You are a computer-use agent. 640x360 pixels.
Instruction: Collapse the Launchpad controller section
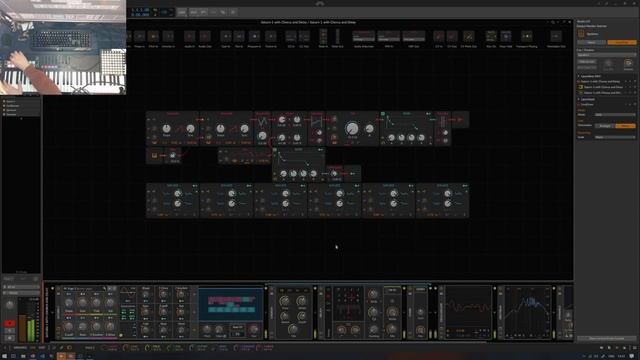coord(578,99)
